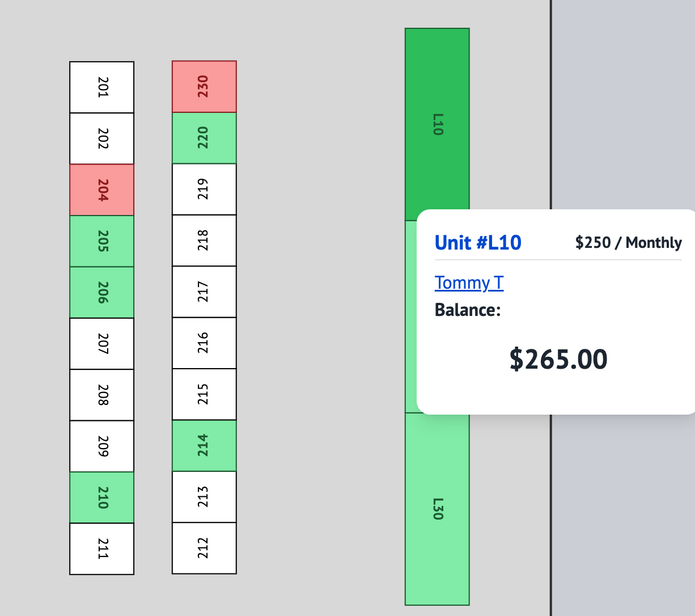Select the large dark green unit L10

[x=437, y=124]
